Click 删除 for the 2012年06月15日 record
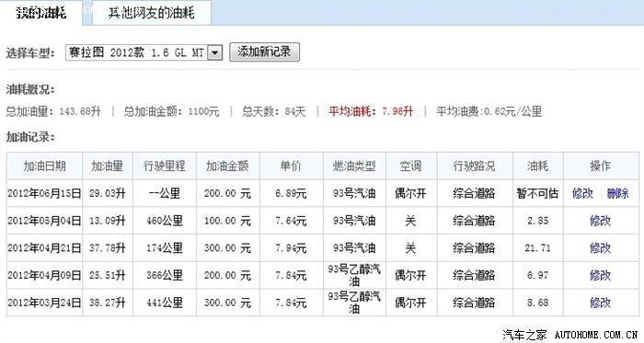The height and width of the screenshot is (343, 644). pyautogui.click(x=617, y=193)
